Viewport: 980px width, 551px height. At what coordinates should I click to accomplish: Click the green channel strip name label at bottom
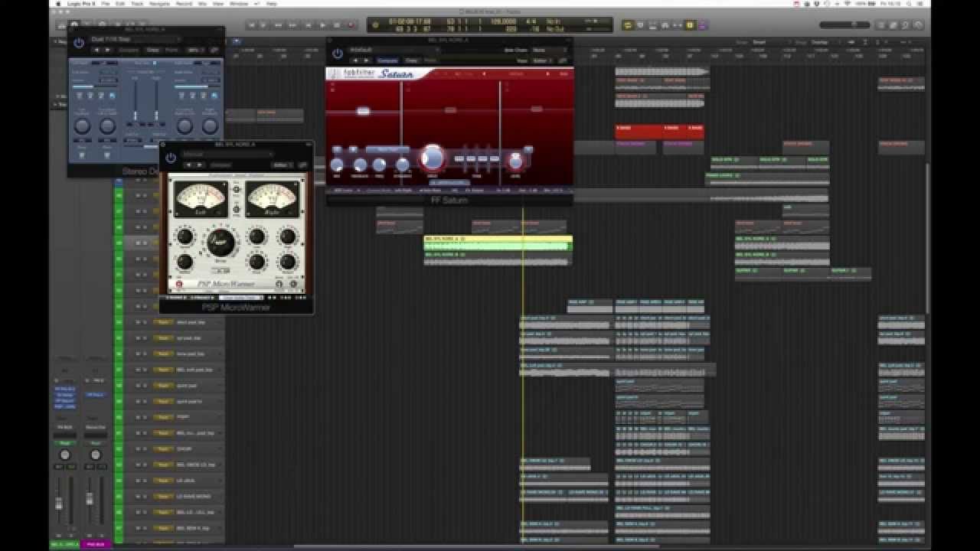tap(65, 544)
